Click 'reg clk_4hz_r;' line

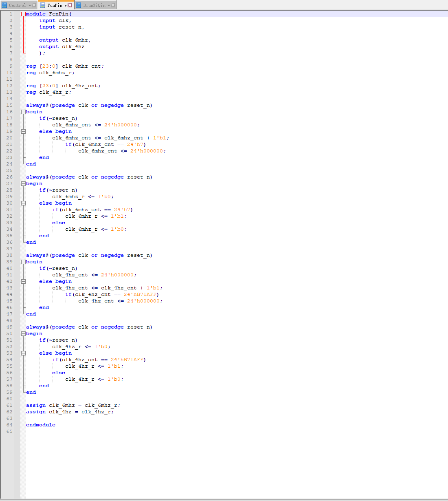(49, 92)
